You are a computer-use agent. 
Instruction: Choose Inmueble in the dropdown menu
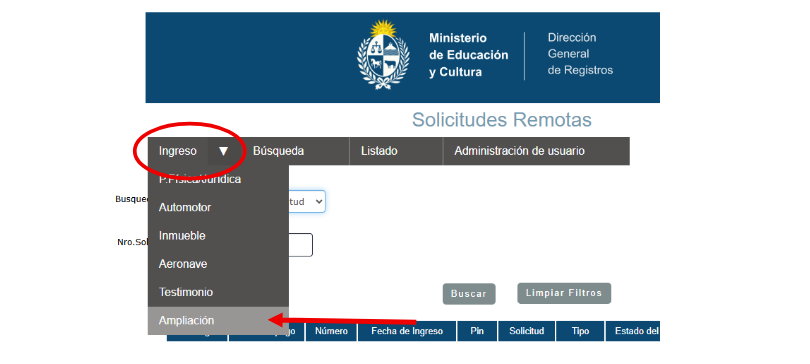pos(218,236)
